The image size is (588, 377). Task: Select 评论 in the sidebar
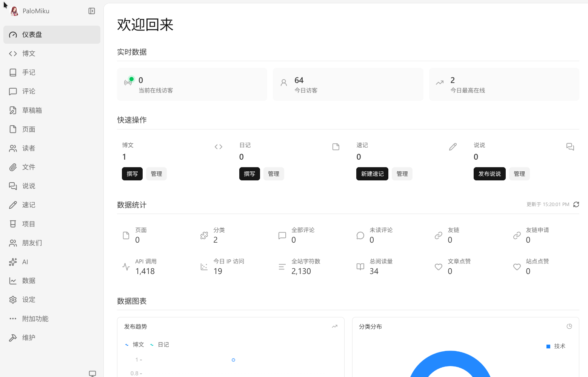tap(52, 91)
